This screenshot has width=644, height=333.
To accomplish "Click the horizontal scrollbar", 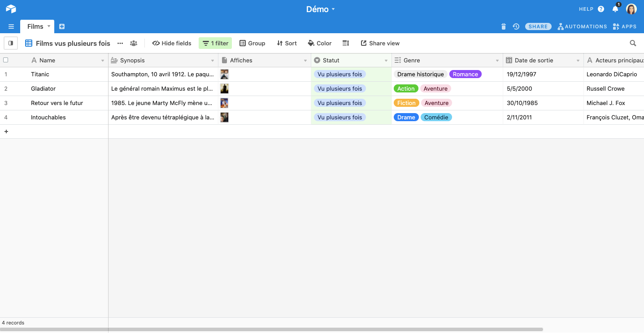I will [271, 329].
